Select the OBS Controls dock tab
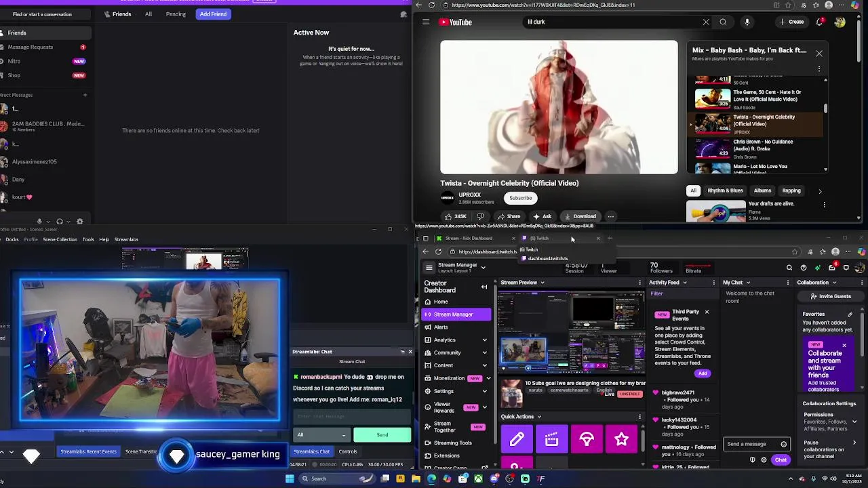868x488 pixels. (x=348, y=451)
